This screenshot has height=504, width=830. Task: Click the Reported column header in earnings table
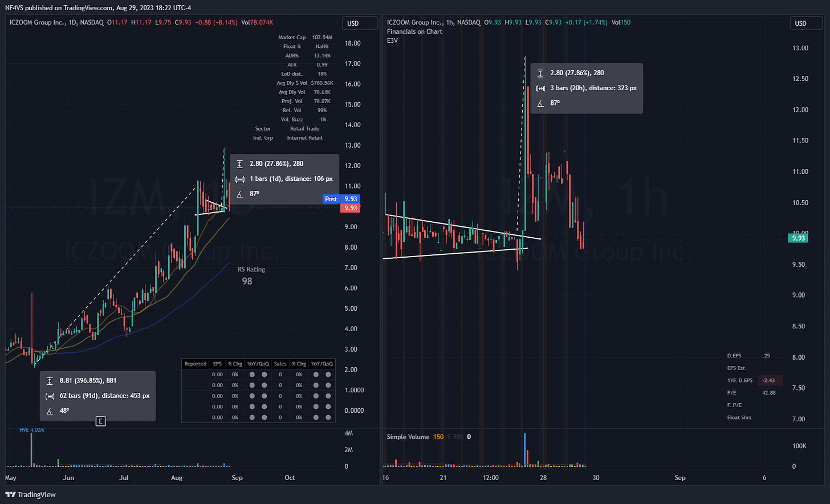coord(196,364)
